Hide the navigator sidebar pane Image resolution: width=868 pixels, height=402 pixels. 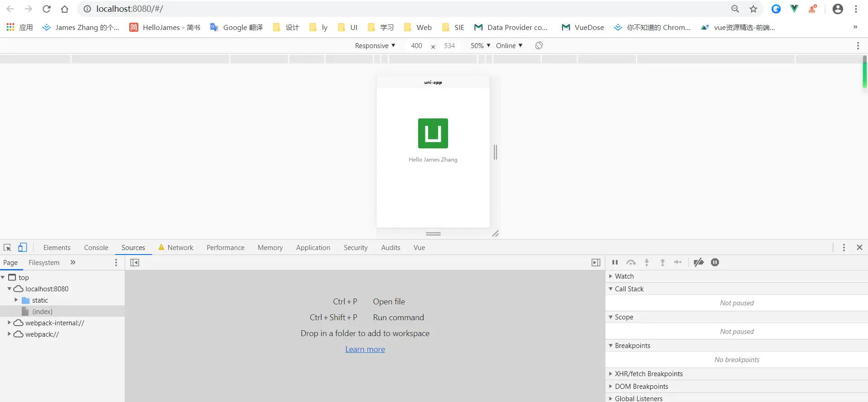[135, 262]
